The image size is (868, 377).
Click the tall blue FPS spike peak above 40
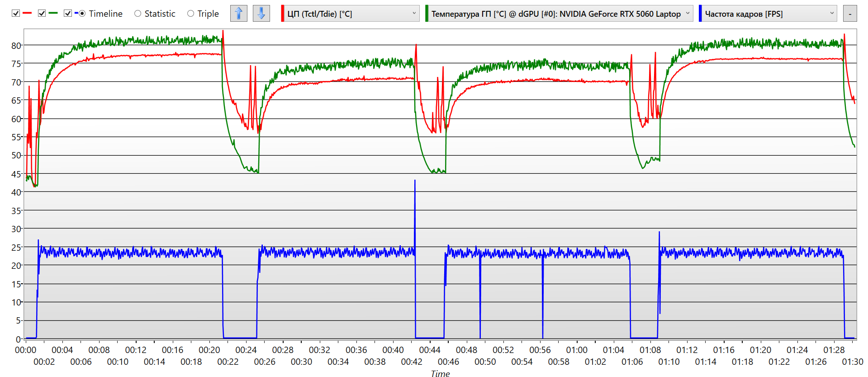click(x=415, y=181)
